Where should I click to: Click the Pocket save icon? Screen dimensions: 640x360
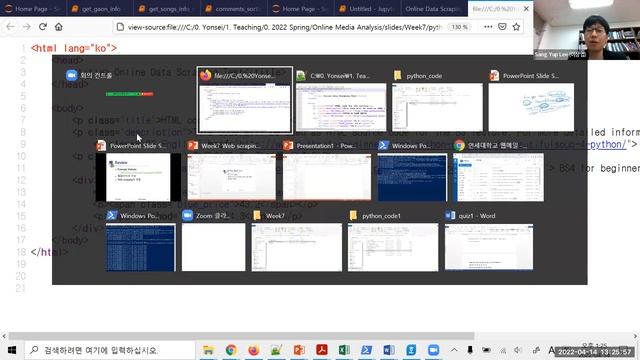502,27
